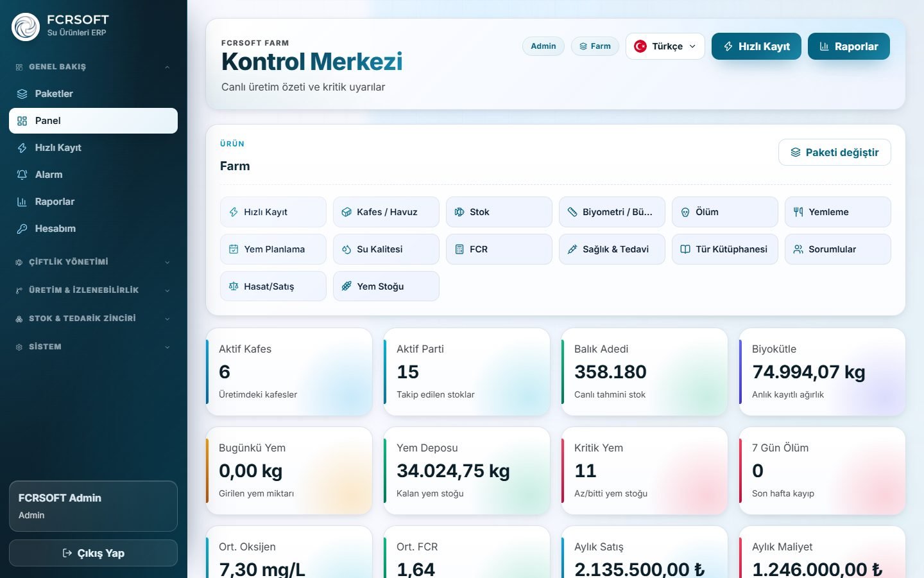Log out with Çıkış Yap button
924x578 pixels.
(93, 553)
